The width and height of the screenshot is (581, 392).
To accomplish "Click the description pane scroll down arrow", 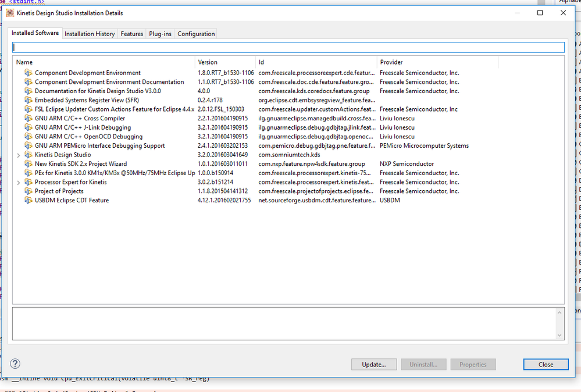I will tap(559, 335).
